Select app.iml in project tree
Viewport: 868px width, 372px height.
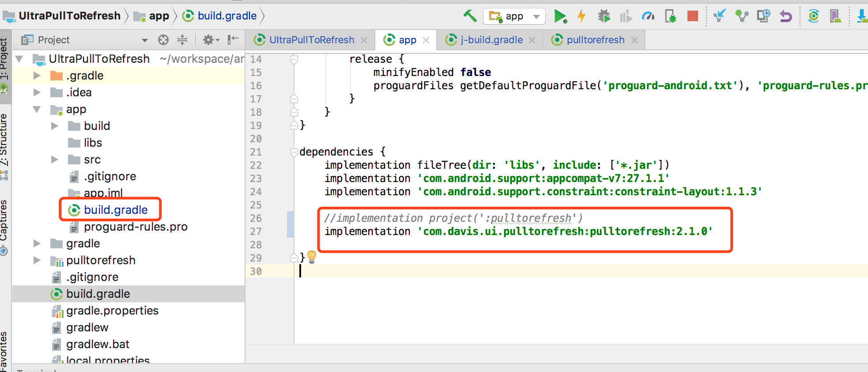pos(103,193)
